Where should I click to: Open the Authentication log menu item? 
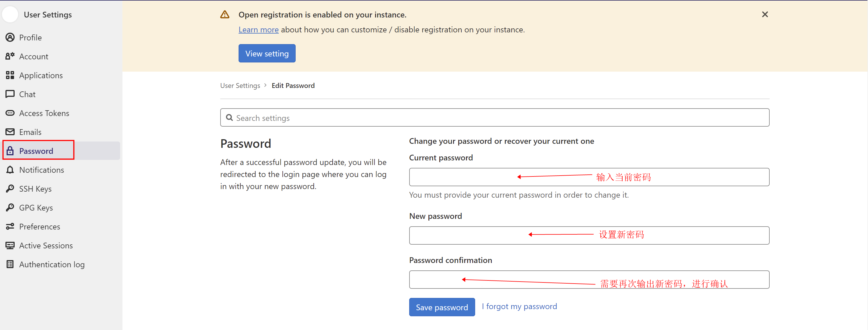(52, 264)
